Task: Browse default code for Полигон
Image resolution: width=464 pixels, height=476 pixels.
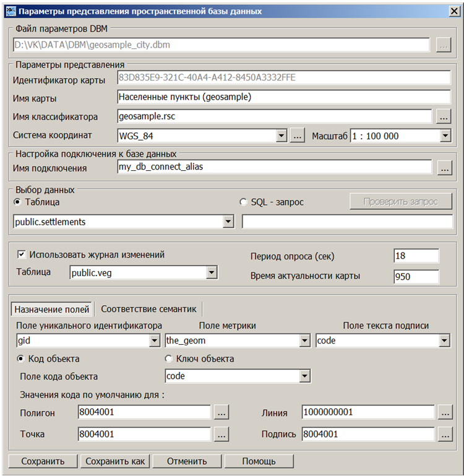Action: tap(221, 412)
